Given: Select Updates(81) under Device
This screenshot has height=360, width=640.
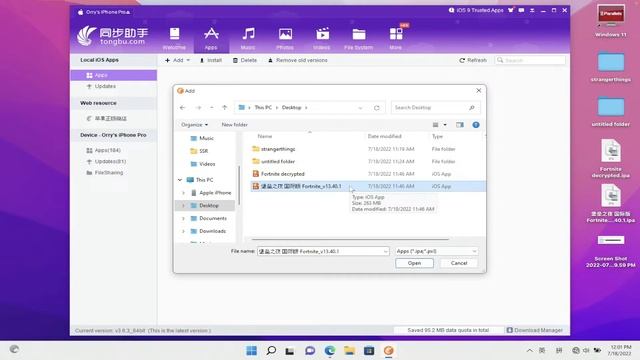Looking at the screenshot, I should [x=106, y=161].
